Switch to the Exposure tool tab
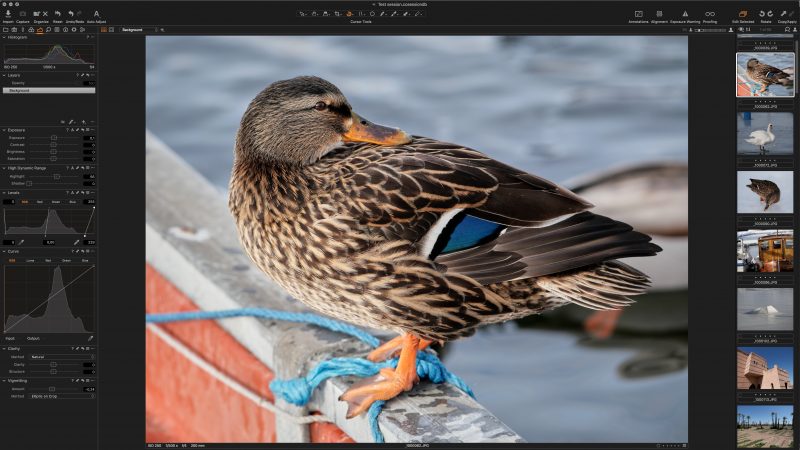The image size is (800, 450). pyautogui.click(x=40, y=30)
